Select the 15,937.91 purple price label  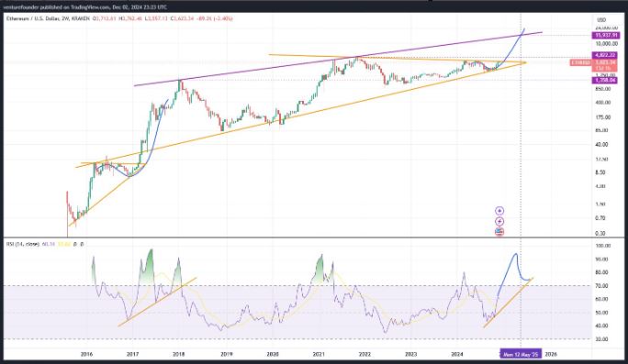[605, 35]
